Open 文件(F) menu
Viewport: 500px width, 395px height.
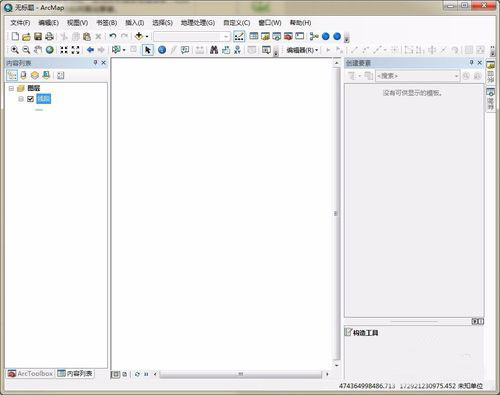(x=20, y=23)
